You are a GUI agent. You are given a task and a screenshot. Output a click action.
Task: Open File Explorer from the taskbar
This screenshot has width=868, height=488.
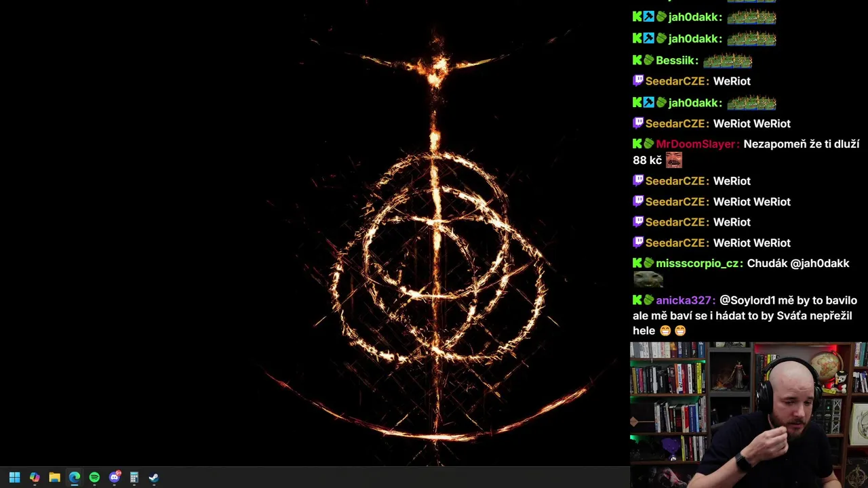[x=54, y=477]
